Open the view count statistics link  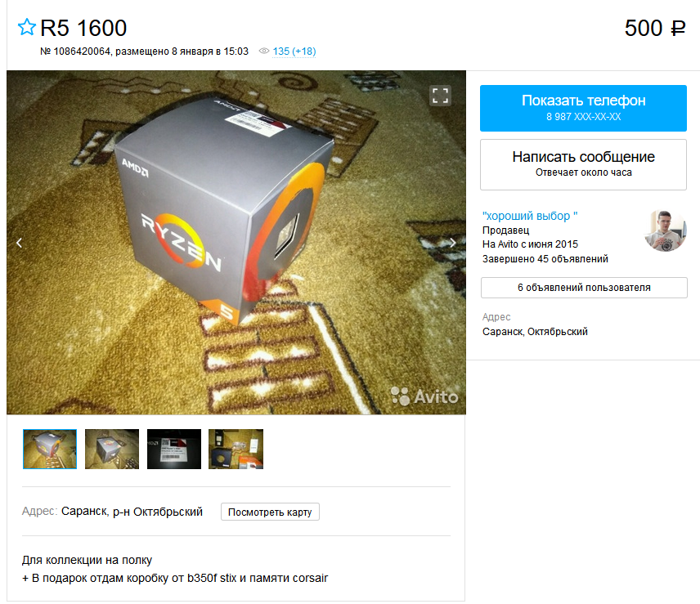click(294, 51)
